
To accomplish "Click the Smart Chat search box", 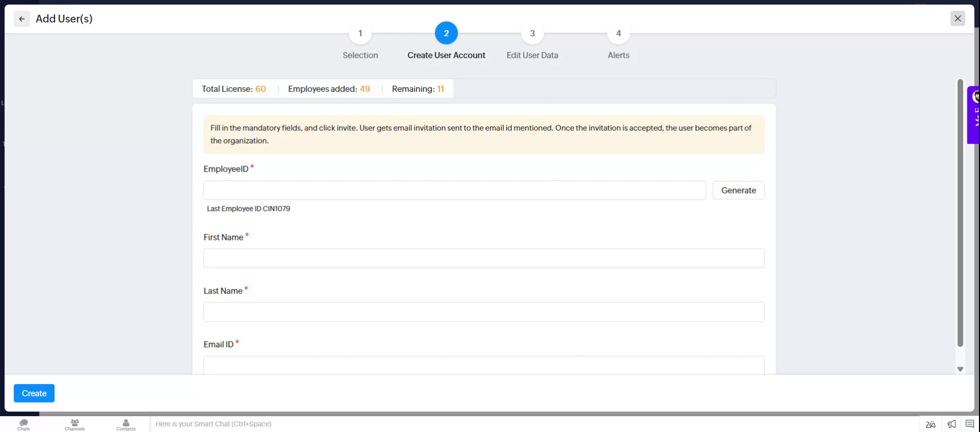I will click(x=533, y=424).
